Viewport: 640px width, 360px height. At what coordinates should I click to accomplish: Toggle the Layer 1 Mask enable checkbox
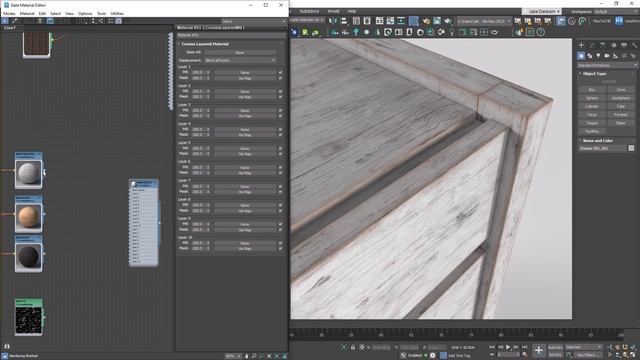tap(280, 78)
